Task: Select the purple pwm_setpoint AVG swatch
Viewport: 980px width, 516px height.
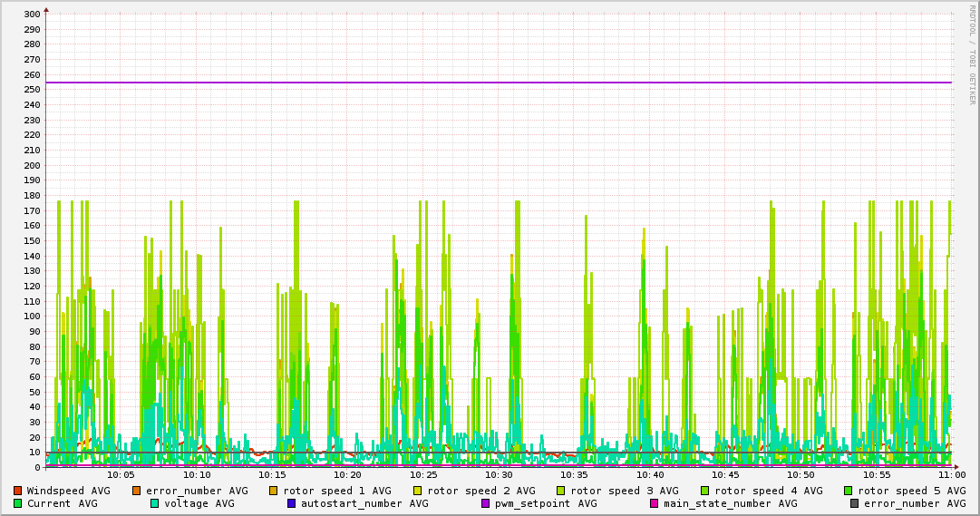Action: 485,503
